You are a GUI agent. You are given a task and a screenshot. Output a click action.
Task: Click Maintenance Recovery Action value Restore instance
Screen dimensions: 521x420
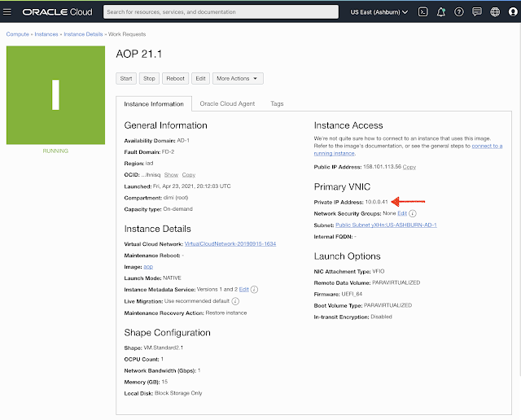pos(226,313)
